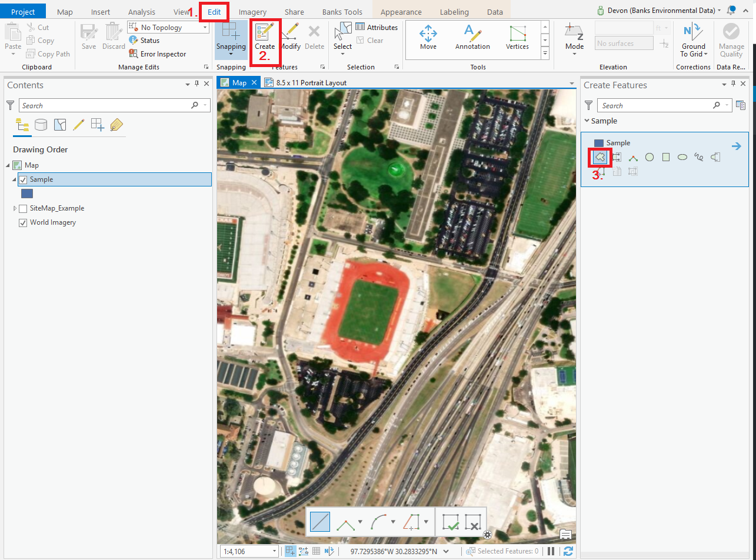This screenshot has height=560, width=756.
Task: Collapse the Map tree node in Contents
Action: pyautogui.click(x=7, y=165)
